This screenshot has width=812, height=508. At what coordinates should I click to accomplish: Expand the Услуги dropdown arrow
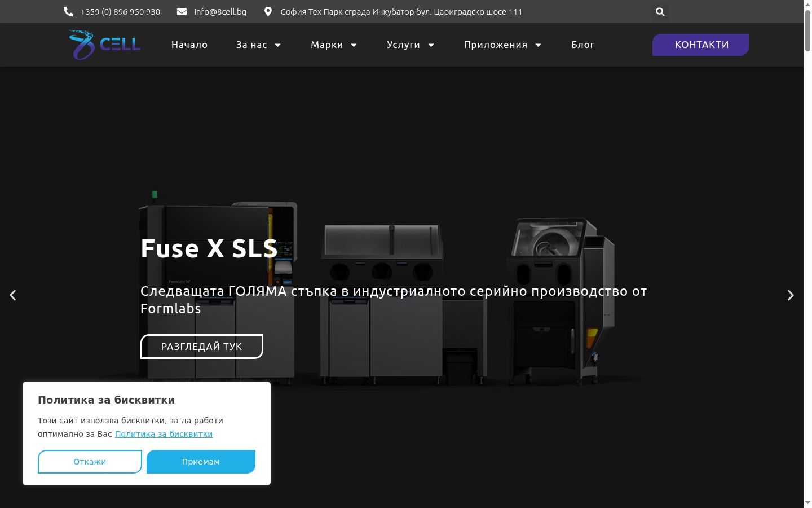pyautogui.click(x=431, y=45)
